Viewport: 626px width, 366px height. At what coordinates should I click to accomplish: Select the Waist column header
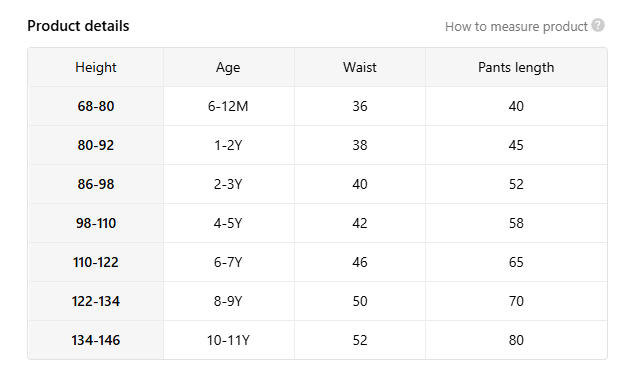click(360, 67)
